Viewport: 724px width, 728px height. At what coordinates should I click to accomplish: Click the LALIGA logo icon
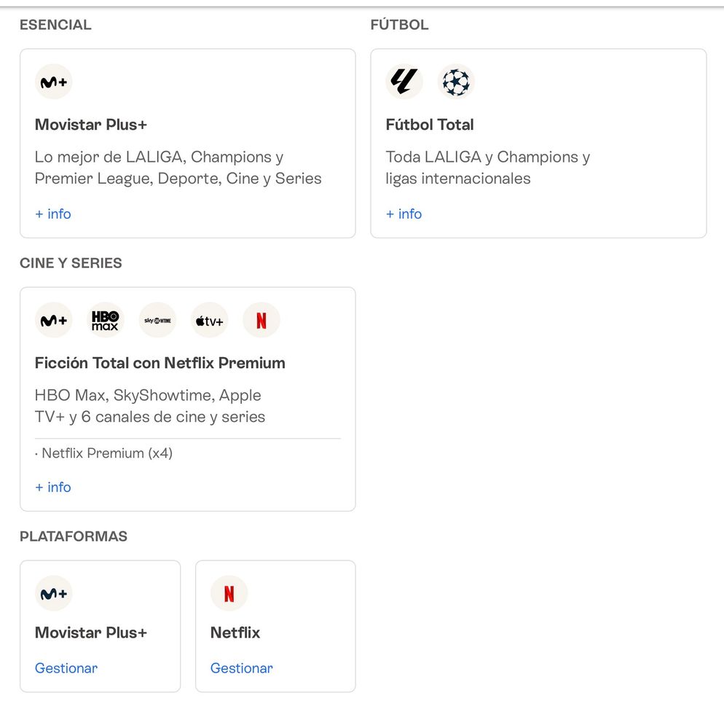tap(404, 82)
